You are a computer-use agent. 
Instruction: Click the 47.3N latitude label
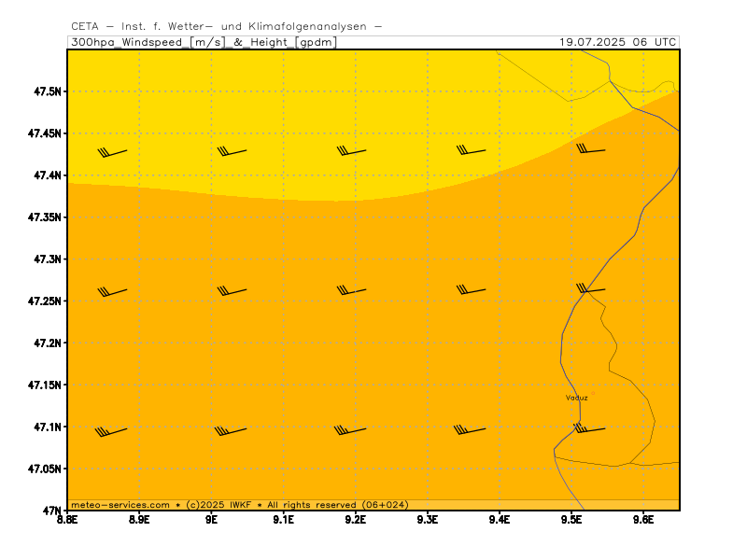(x=48, y=259)
